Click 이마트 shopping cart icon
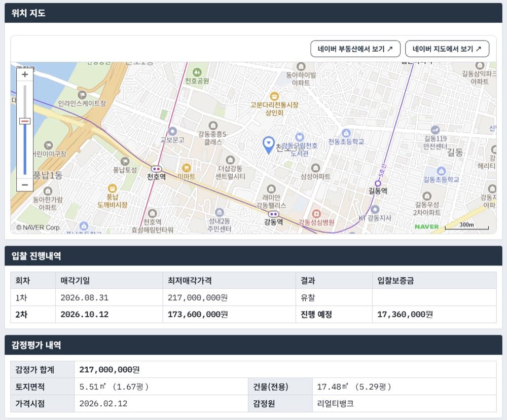The width and height of the screenshot is (507, 420). click(x=186, y=168)
